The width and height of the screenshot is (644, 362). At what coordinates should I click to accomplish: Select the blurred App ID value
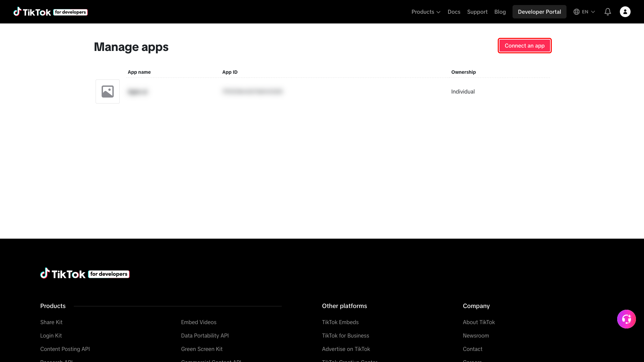click(253, 91)
